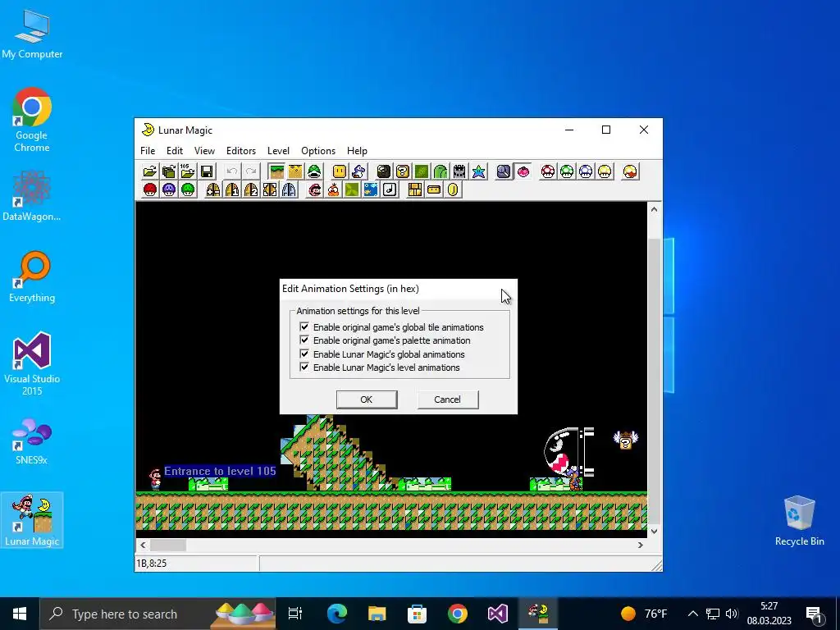Click the taskbar search box
The height and width of the screenshot is (630, 840).
(x=157, y=614)
